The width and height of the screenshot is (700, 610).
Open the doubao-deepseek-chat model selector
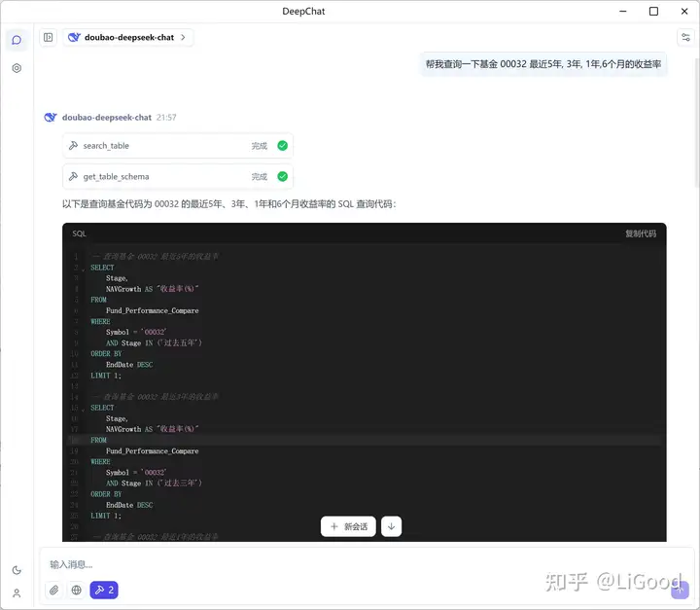(127, 38)
